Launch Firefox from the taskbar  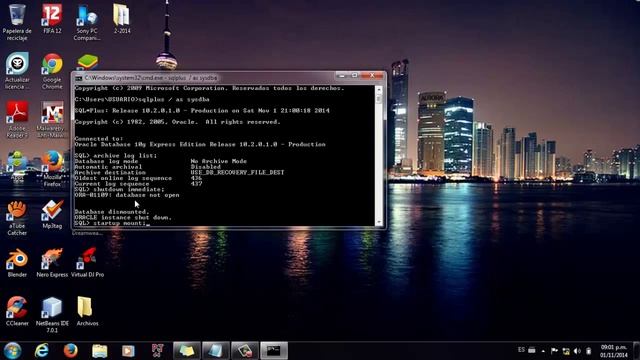coord(71,351)
